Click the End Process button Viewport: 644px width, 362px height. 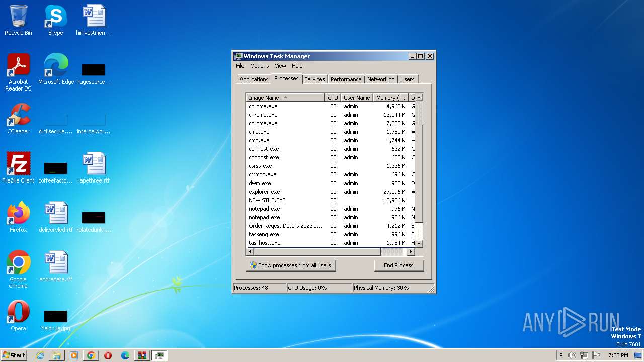[398, 265]
